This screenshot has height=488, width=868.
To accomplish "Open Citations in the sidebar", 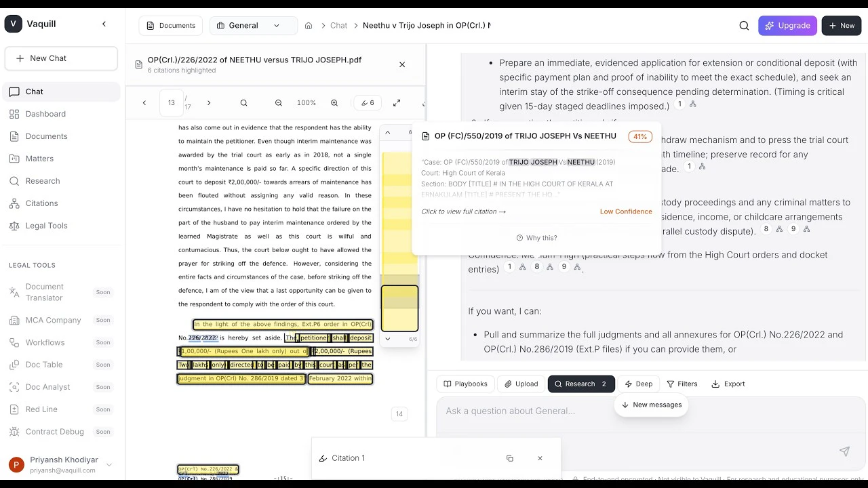I will (x=62, y=203).
